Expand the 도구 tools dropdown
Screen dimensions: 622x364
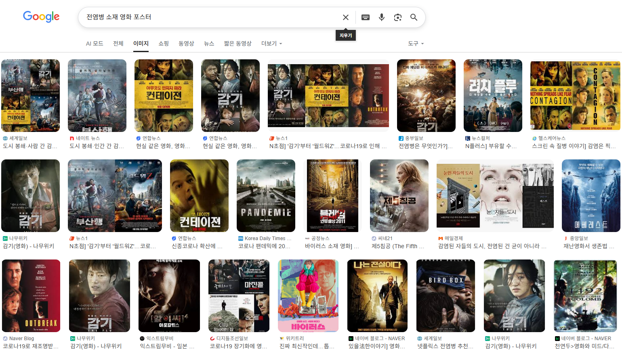(416, 43)
